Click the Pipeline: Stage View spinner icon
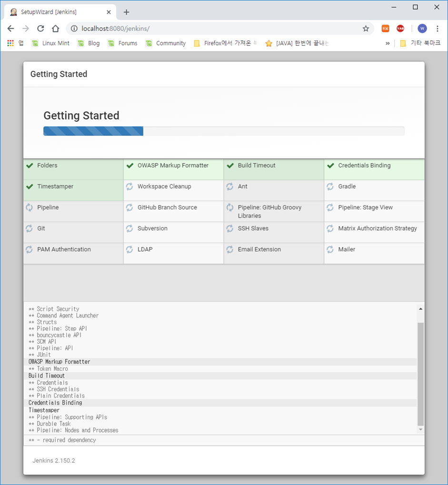The image size is (448, 485). [x=330, y=208]
